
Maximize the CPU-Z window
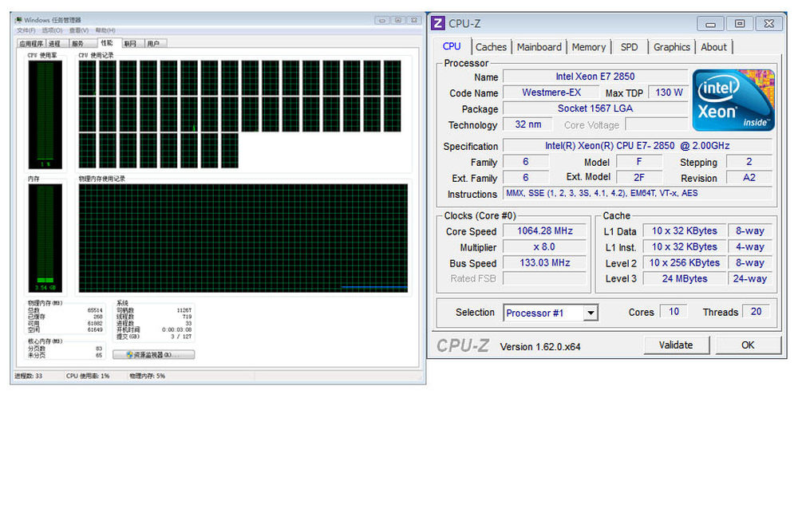point(740,23)
